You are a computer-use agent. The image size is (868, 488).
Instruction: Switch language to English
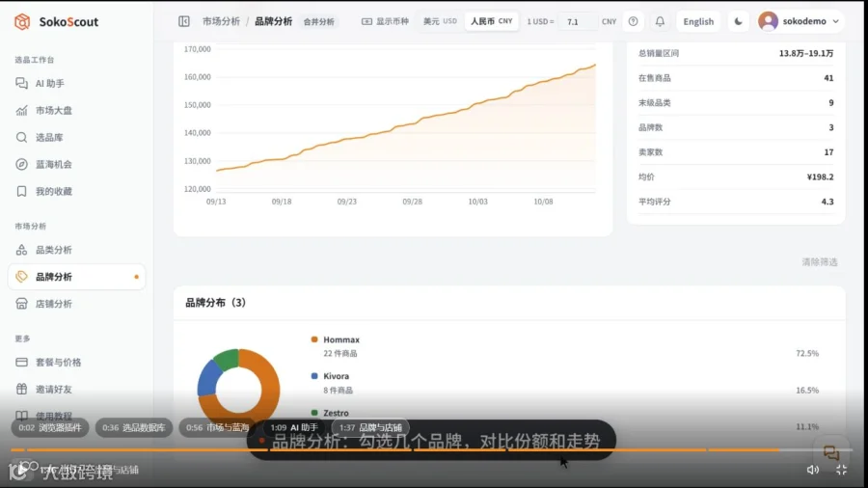(698, 21)
